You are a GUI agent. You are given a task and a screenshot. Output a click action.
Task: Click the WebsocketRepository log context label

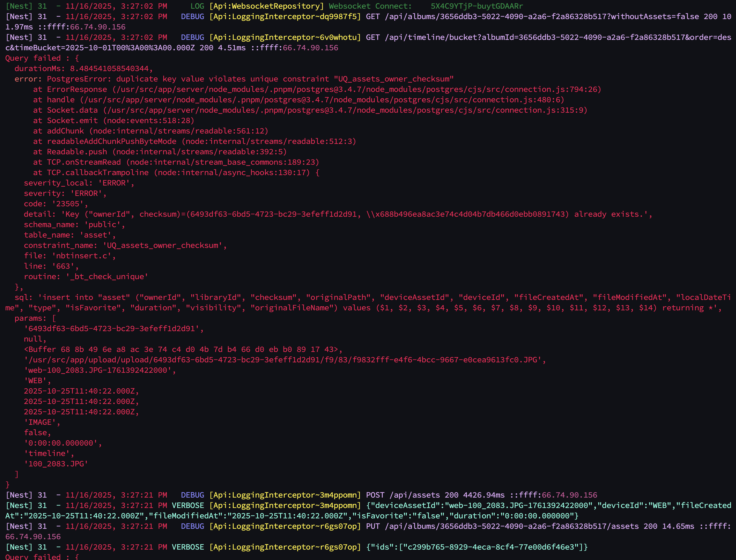coord(267,6)
